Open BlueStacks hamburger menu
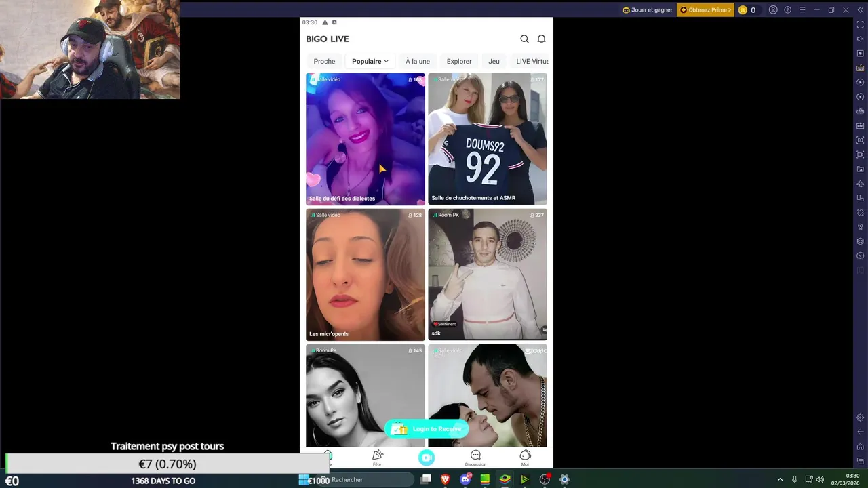The width and height of the screenshot is (868, 488). coord(802,10)
